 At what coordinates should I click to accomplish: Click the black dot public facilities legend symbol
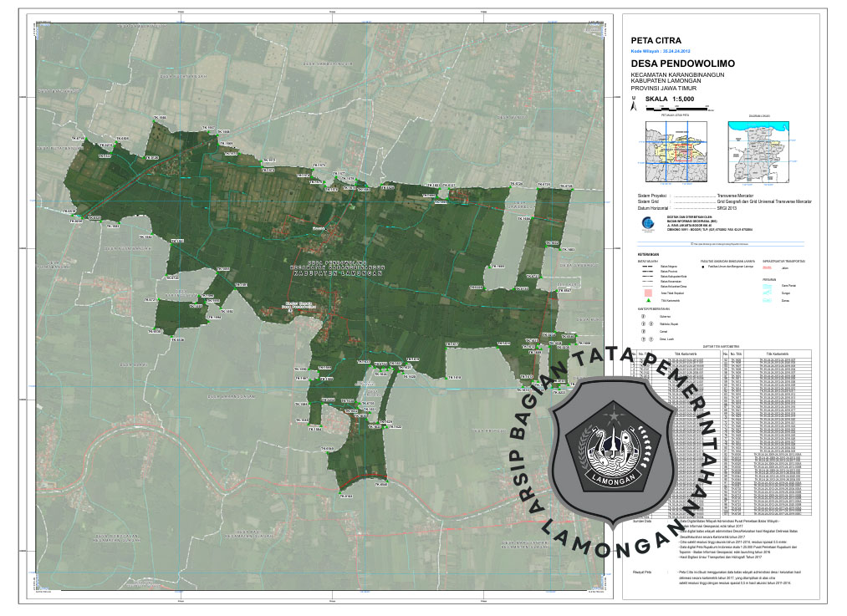click(704, 267)
